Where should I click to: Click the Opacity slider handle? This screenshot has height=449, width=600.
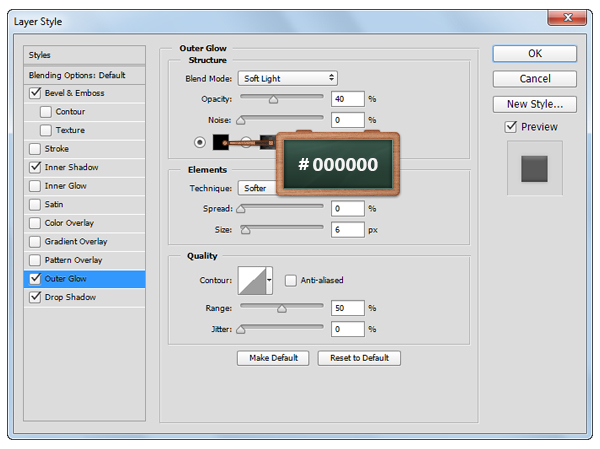(x=273, y=100)
